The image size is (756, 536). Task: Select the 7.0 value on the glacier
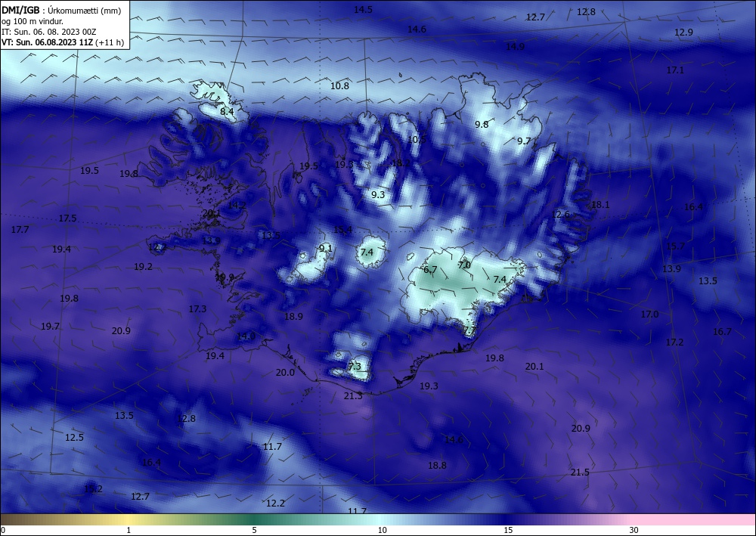coord(464,265)
